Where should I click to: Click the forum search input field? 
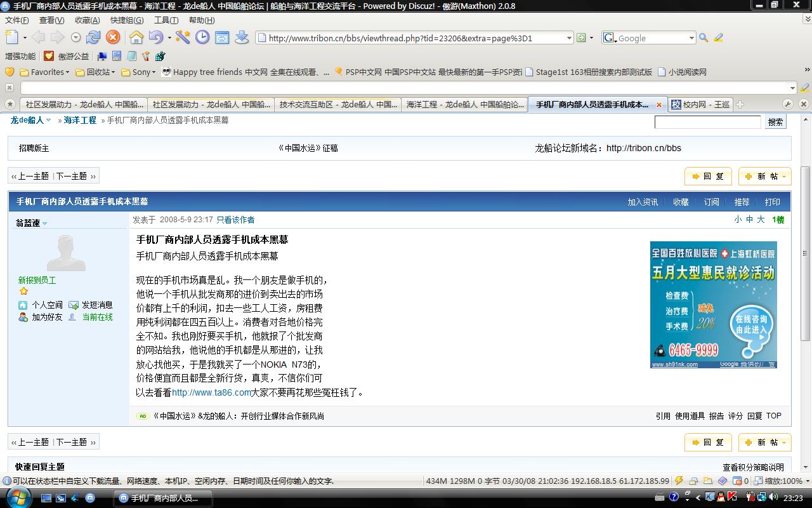tap(707, 122)
